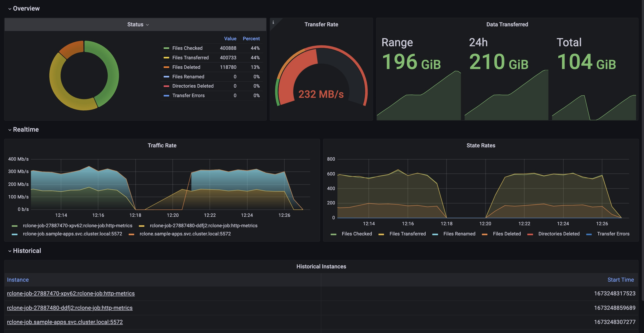644x333 pixels.
Task: Click Directories Deleted red swatch in State Rates
Action: click(x=530, y=234)
